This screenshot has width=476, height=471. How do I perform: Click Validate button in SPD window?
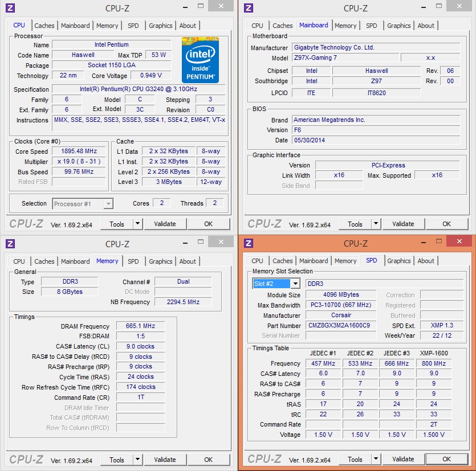click(x=403, y=459)
